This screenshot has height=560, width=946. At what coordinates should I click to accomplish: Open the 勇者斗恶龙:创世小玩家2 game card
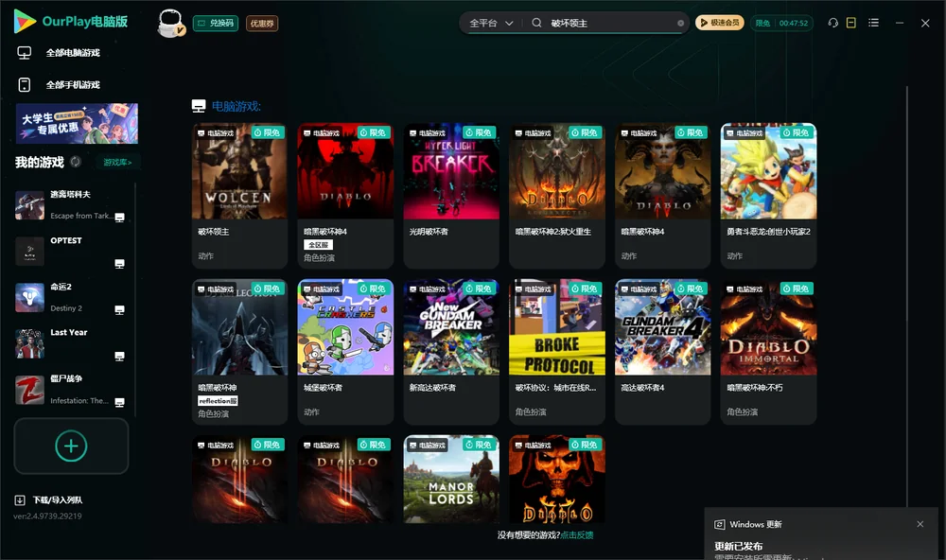(768, 196)
